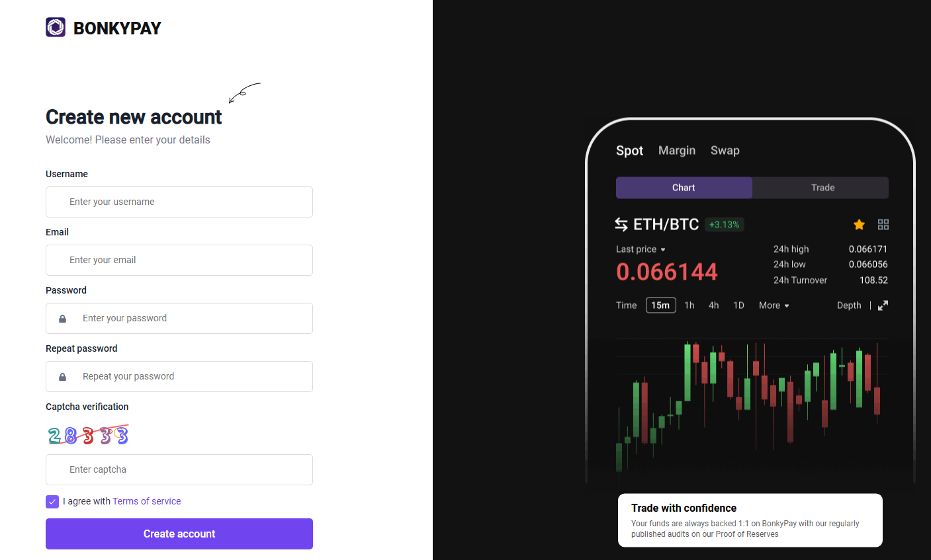Image resolution: width=931 pixels, height=560 pixels.
Task: Click the ETH/BTC swap arrows icon
Action: point(621,225)
